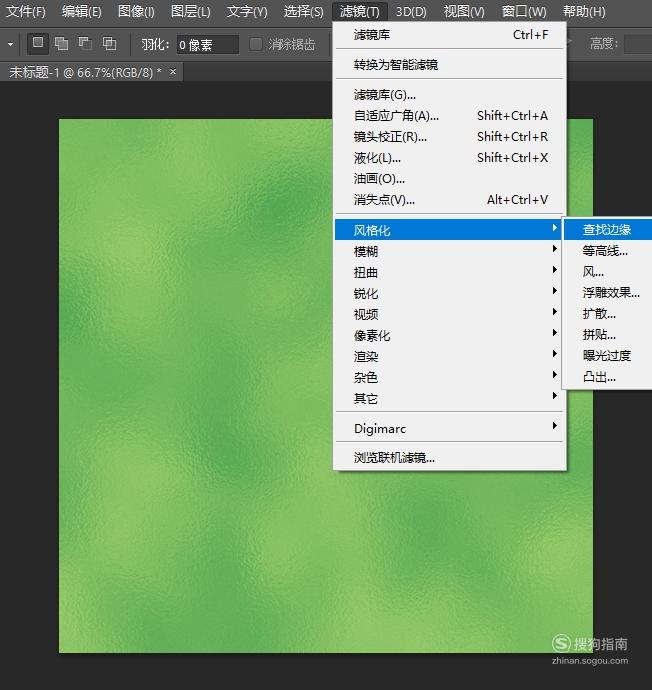Open the 文字(Y) menu
Viewport: 652px width, 690px height.
247,11
